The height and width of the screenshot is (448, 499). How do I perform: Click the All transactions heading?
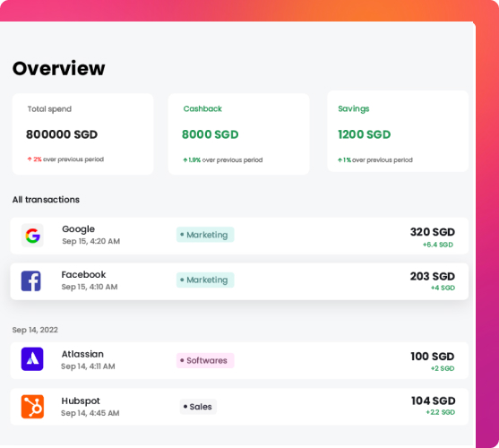point(46,200)
